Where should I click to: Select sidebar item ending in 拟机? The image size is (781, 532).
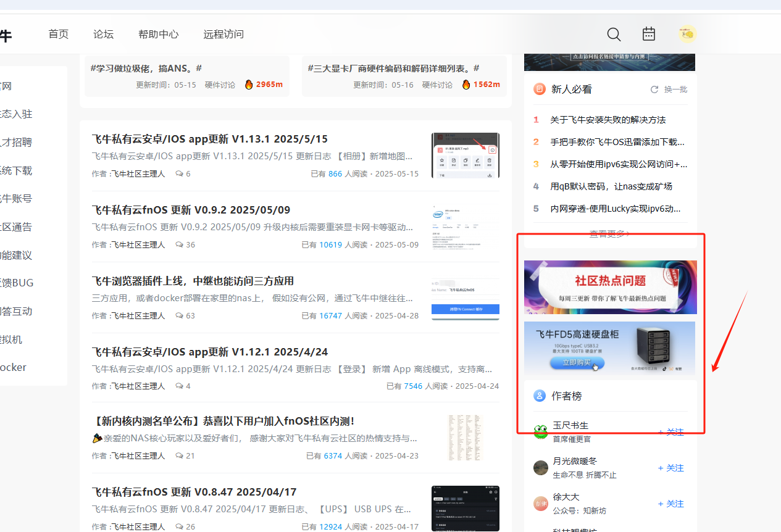pos(12,339)
